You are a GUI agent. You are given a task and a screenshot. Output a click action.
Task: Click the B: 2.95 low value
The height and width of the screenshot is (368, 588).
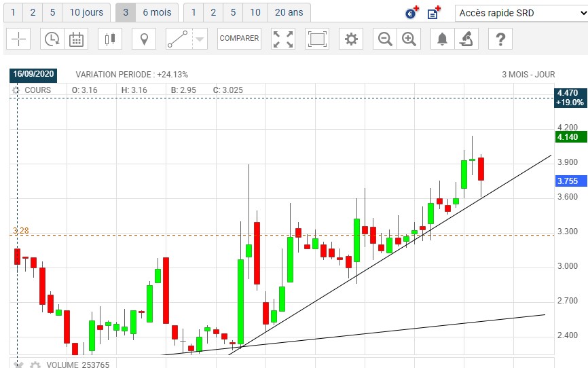tap(183, 90)
